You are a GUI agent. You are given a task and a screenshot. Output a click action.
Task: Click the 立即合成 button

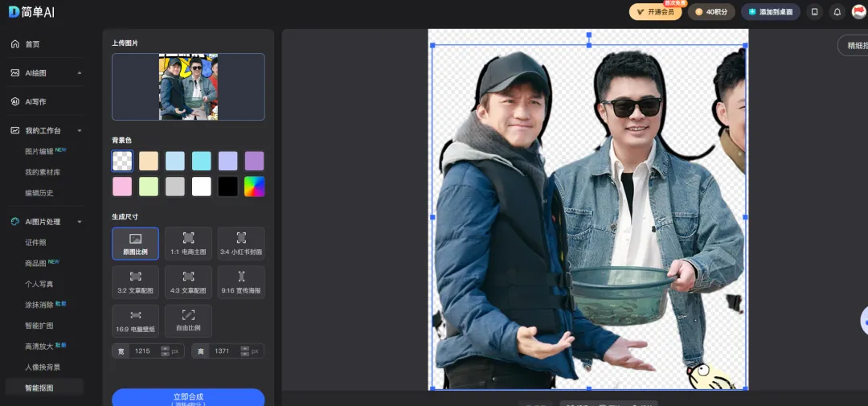point(188,399)
